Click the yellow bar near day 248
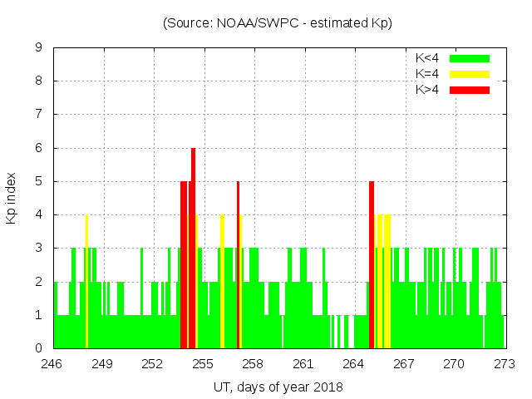532x399 pixels. pos(86,283)
